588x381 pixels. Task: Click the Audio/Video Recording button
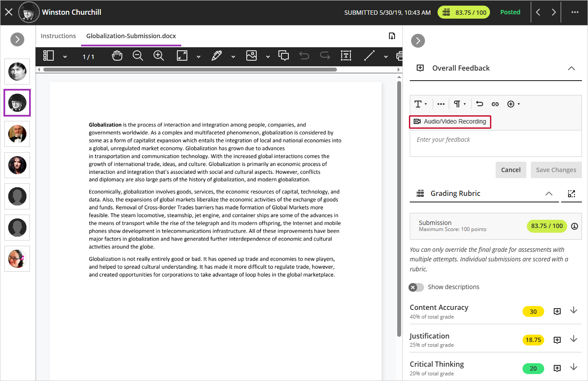(450, 122)
